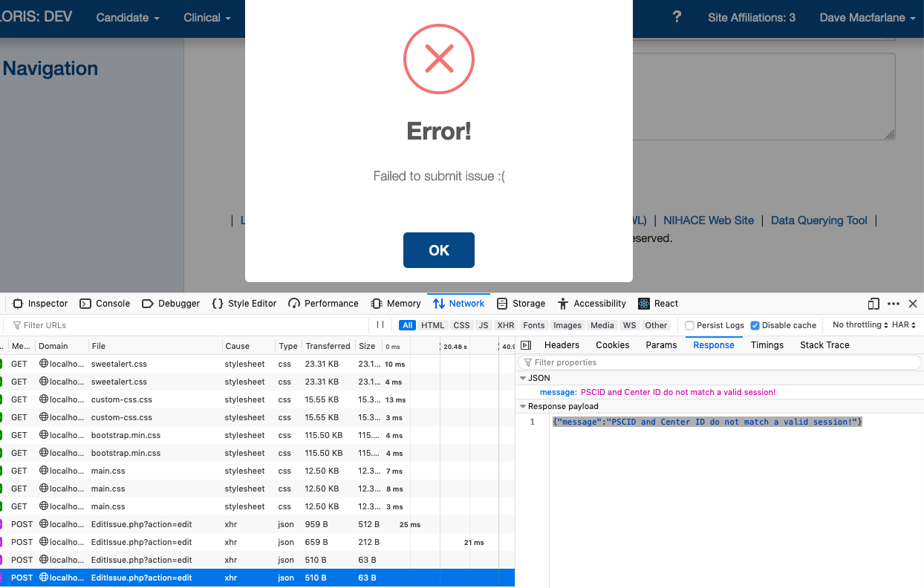
Task: Collapse the network details pane icon
Action: tap(525, 344)
